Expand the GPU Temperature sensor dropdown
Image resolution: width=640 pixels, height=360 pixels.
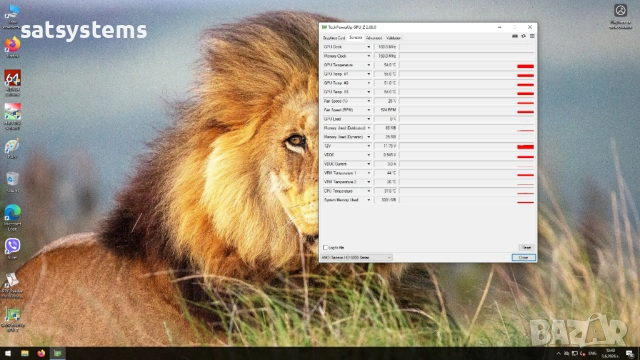[369, 65]
